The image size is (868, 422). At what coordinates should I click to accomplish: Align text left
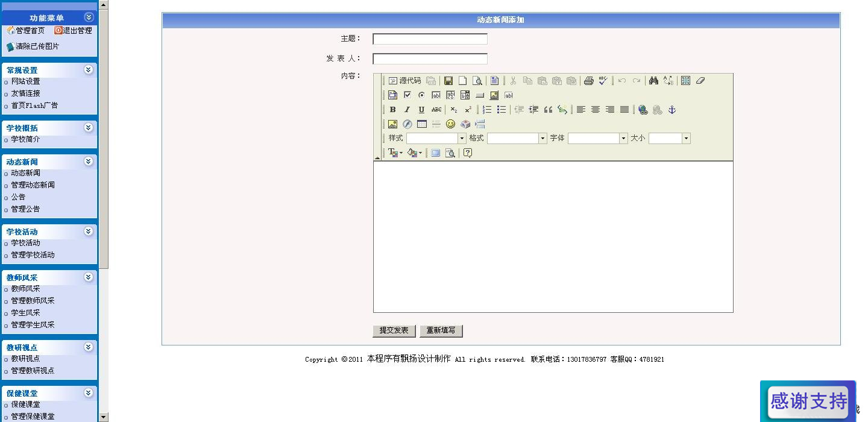pos(580,110)
